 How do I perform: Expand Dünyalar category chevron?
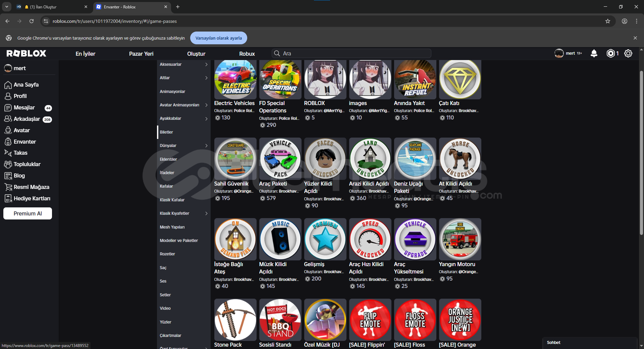(x=206, y=146)
